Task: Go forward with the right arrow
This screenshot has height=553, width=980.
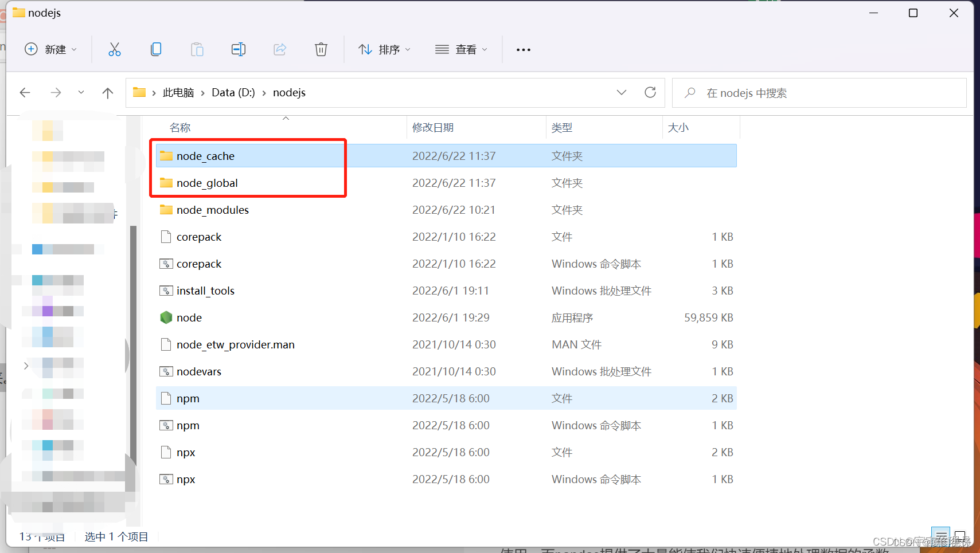Action: pos(56,92)
